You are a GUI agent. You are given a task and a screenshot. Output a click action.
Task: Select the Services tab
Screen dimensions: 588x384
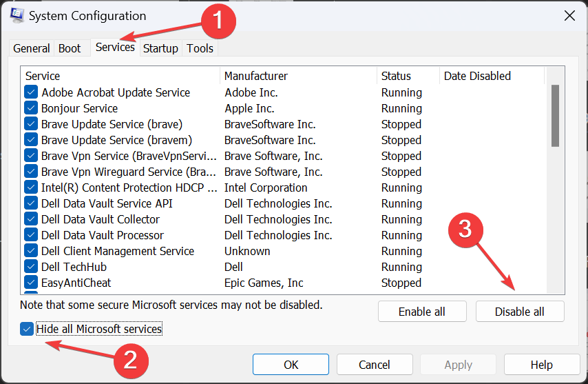(115, 48)
